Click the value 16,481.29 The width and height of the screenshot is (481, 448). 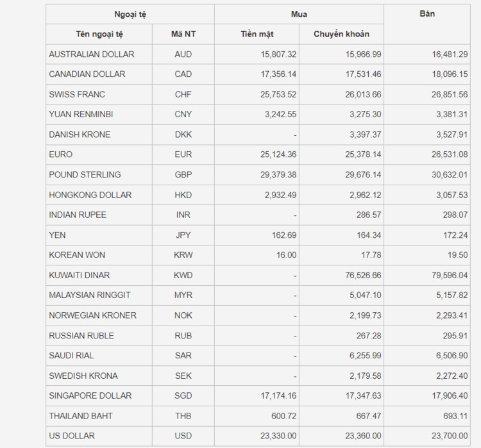point(450,54)
